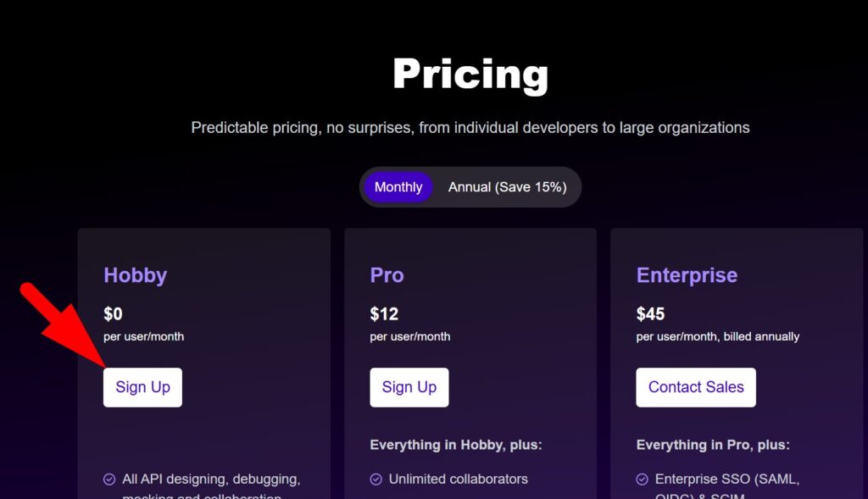868x499 pixels.
Task: Click the Unlimited collaborators feature text
Action: tap(459, 479)
